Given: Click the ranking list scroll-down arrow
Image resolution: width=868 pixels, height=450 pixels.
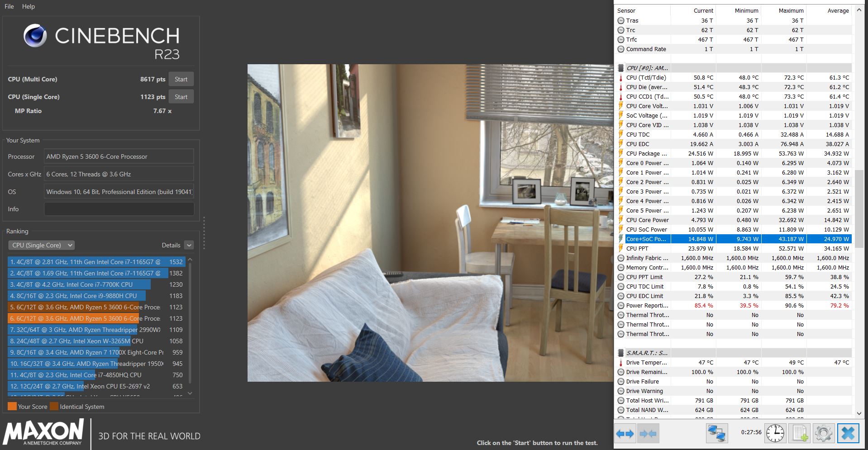Looking at the screenshot, I should [x=190, y=393].
